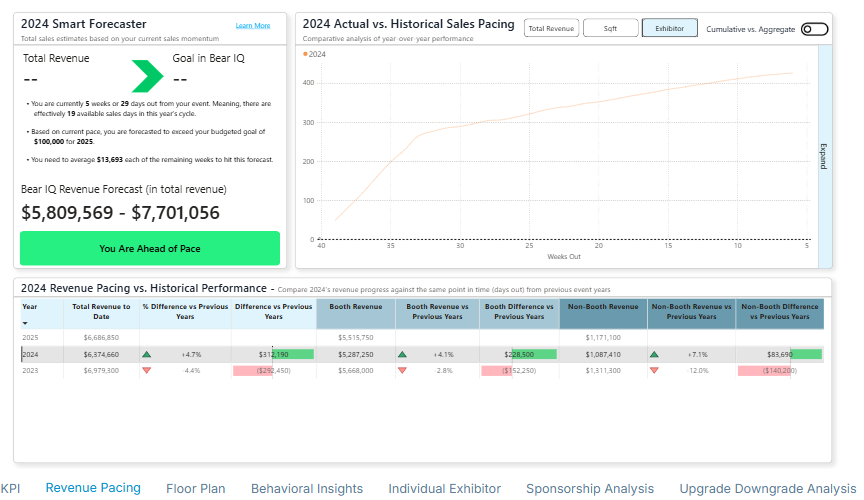Toggle Cumulative vs. Aggregate switch

pyautogui.click(x=814, y=29)
